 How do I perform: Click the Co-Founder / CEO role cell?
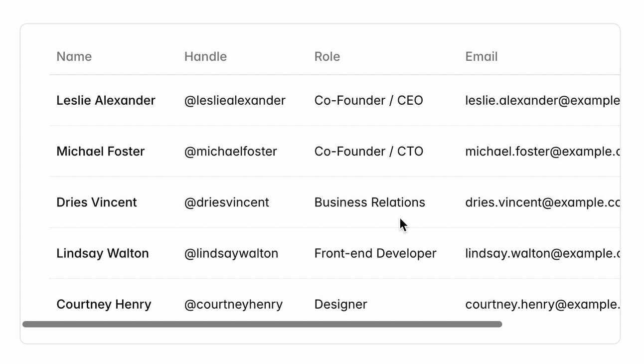pyautogui.click(x=369, y=100)
